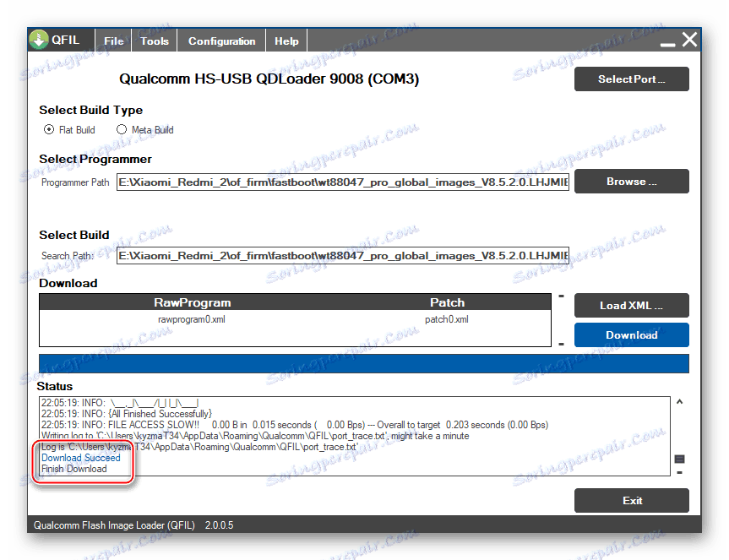Click the Qualcomm Flash Image Loader version text

coord(133,525)
